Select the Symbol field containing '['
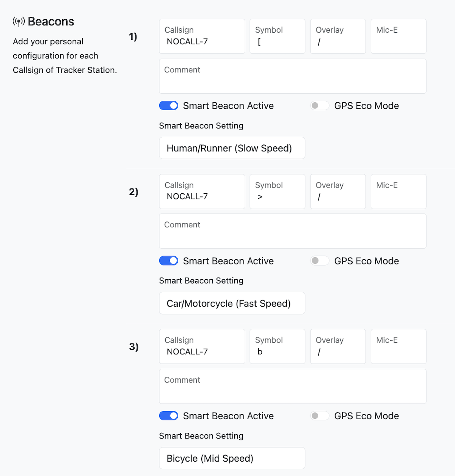455x476 pixels. pyautogui.click(x=277, y=37)
